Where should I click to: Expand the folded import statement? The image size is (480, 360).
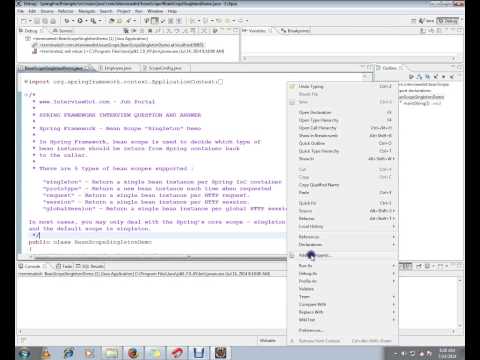coord(26,82)
